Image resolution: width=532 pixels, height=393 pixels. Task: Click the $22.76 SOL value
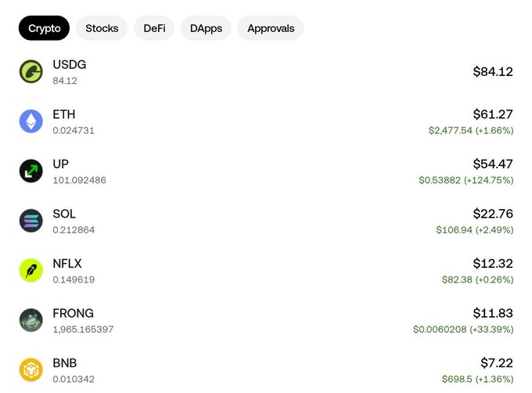[493, 214]
